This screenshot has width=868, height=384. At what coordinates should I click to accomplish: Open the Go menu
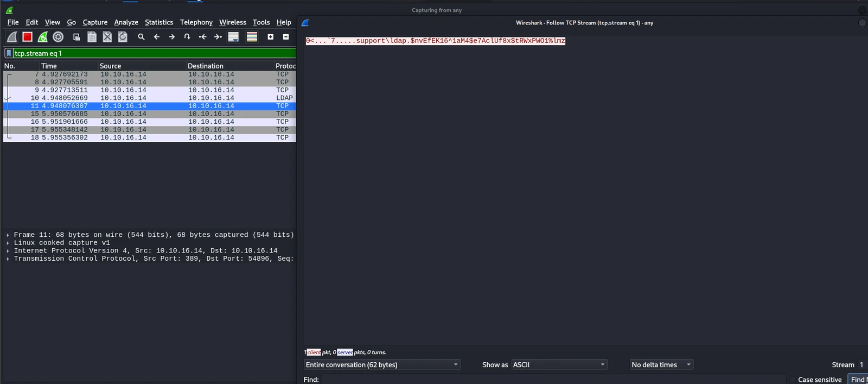(71, 22)
